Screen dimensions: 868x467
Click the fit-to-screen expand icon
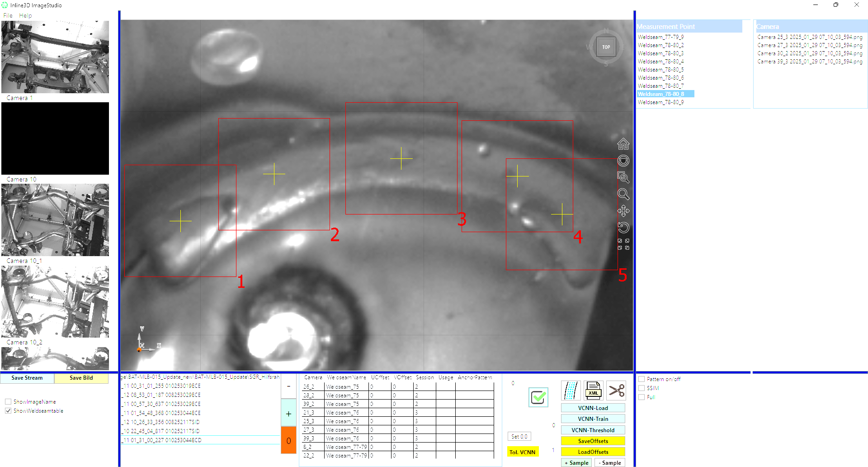coord(623,244)
